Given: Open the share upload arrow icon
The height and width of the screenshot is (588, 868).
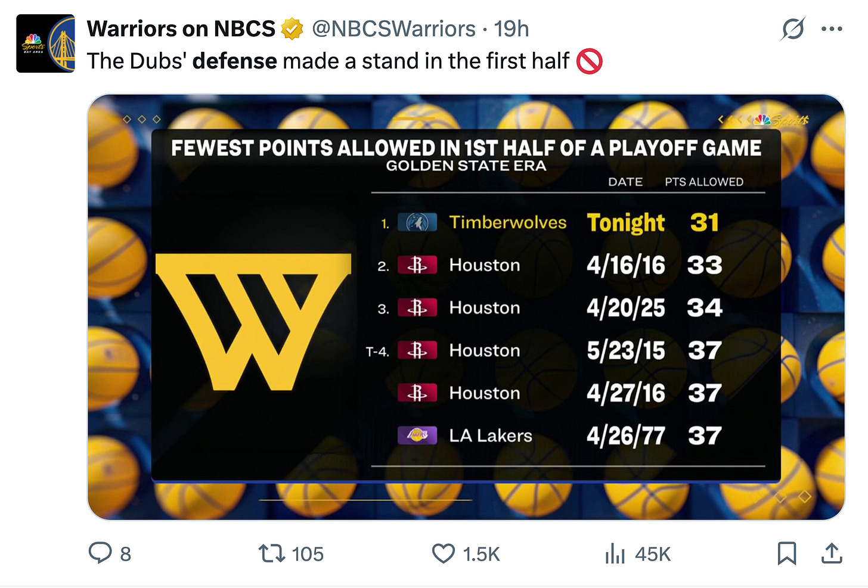Looking at the screenshot, I should pos(832,553).
